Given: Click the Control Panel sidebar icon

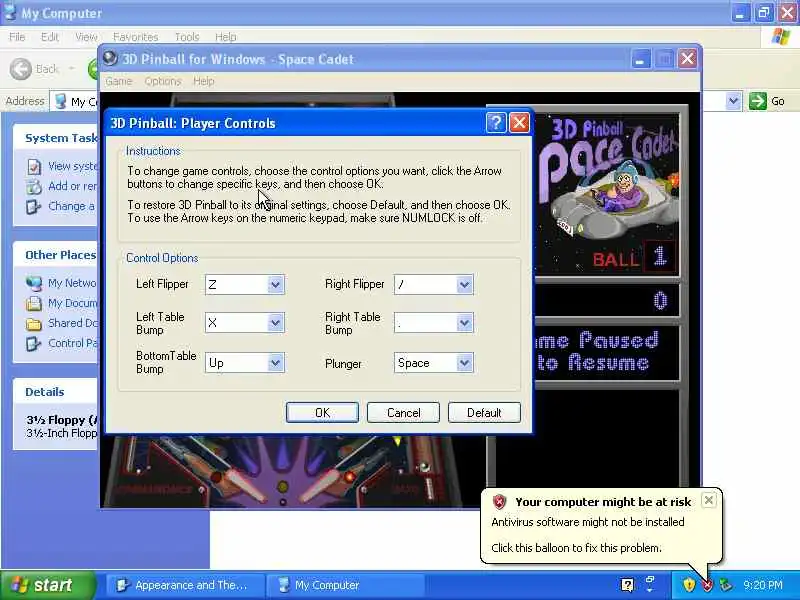Looking at the screenshot, I should point(34,343).
